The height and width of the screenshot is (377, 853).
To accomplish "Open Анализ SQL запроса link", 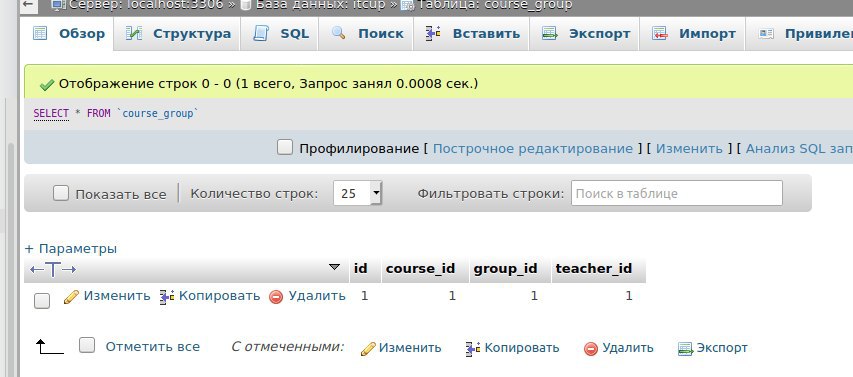I will (x=799, y=149).
